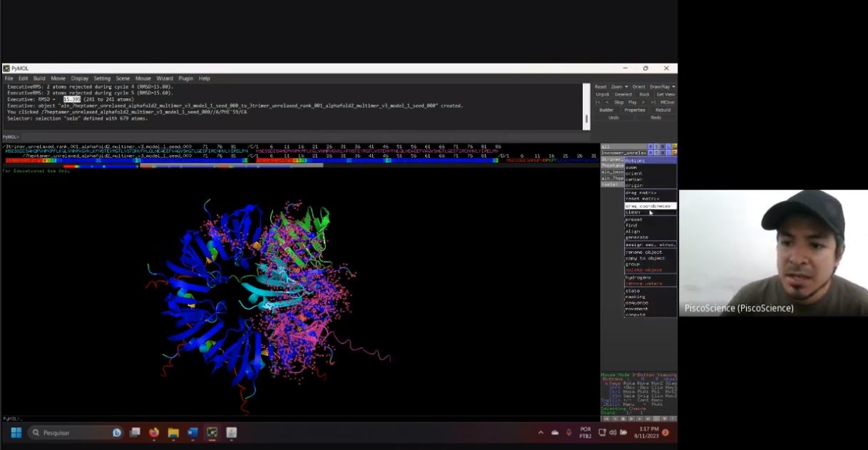Viewport: 868px width, 450px height.
Task: Select 'drag coordinates' in the action menu
Action: click(x=648, y=206)
